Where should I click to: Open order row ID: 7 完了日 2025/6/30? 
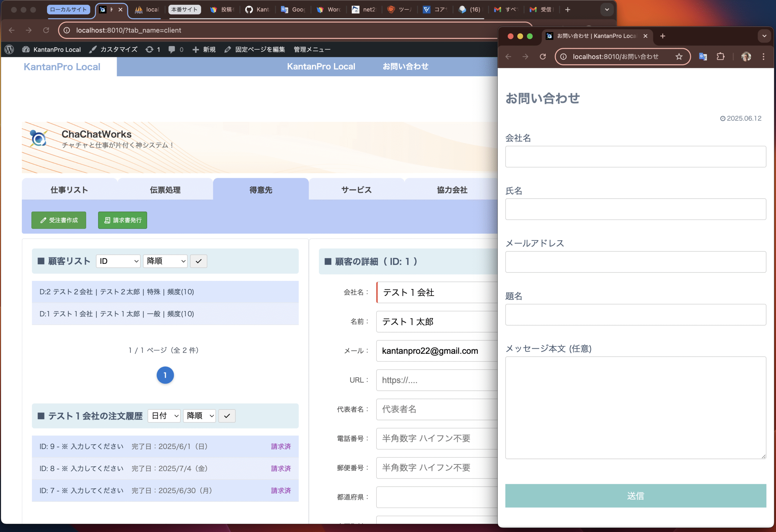(x=165, y=490)
